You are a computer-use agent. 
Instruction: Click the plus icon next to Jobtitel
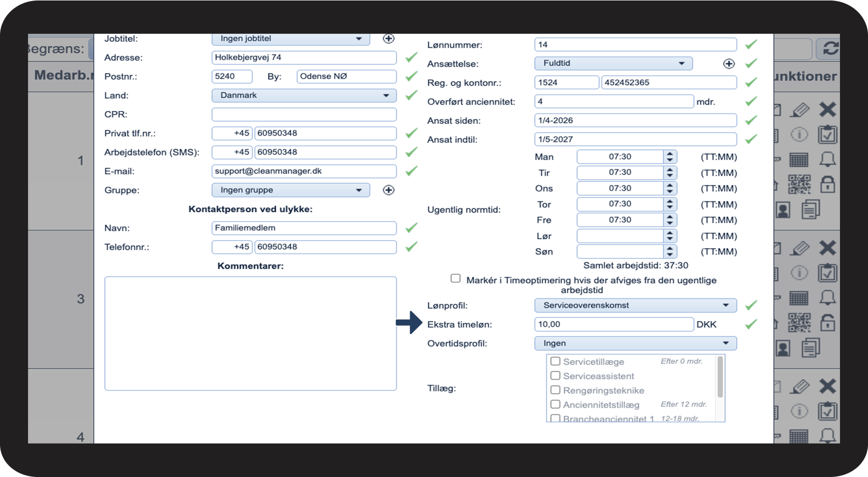[389, 39]
